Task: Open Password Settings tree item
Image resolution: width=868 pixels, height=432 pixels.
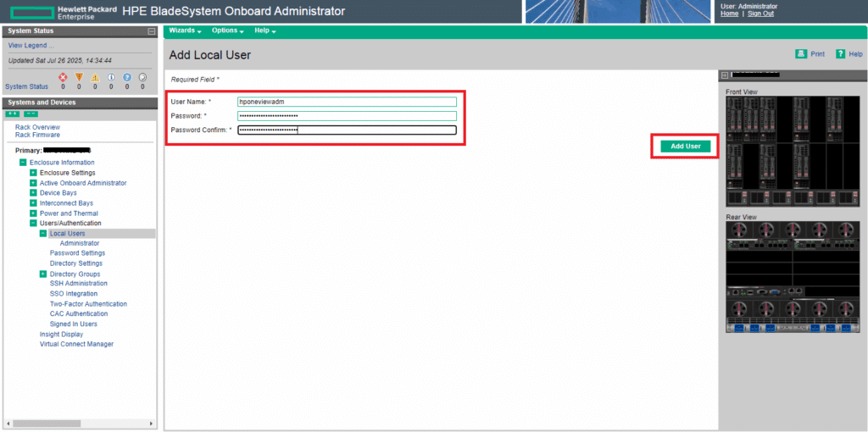Action: coord(77,253)
